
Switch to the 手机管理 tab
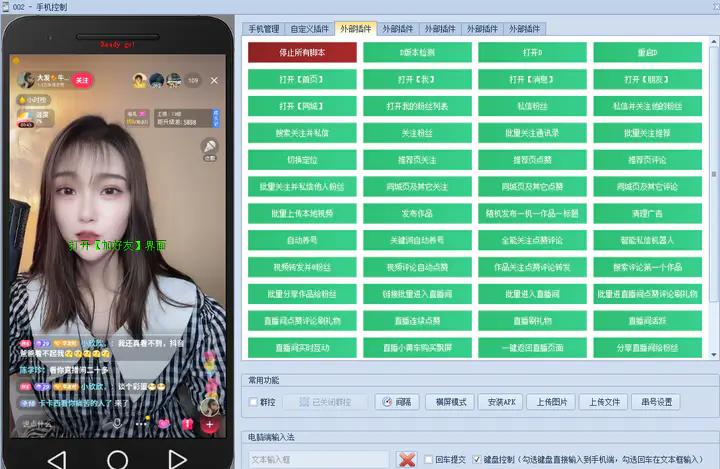264,29
